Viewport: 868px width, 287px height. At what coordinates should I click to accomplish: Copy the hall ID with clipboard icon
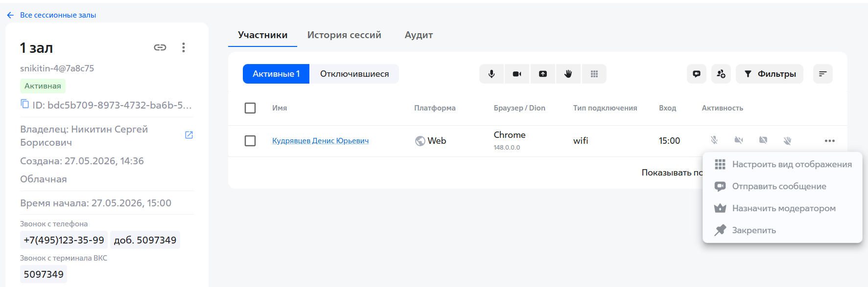[x=24, y=104]
